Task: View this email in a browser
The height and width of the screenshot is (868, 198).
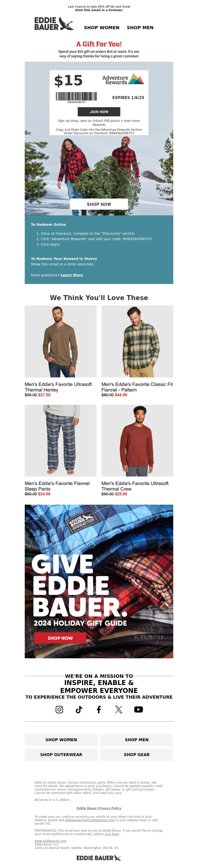Action: (x=99, y=10)
